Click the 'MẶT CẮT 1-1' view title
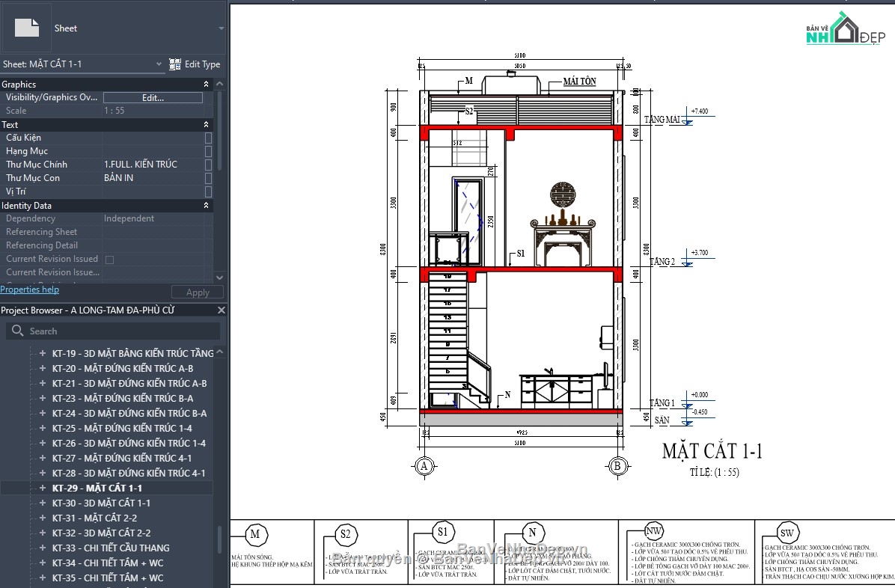 point(712,451)
